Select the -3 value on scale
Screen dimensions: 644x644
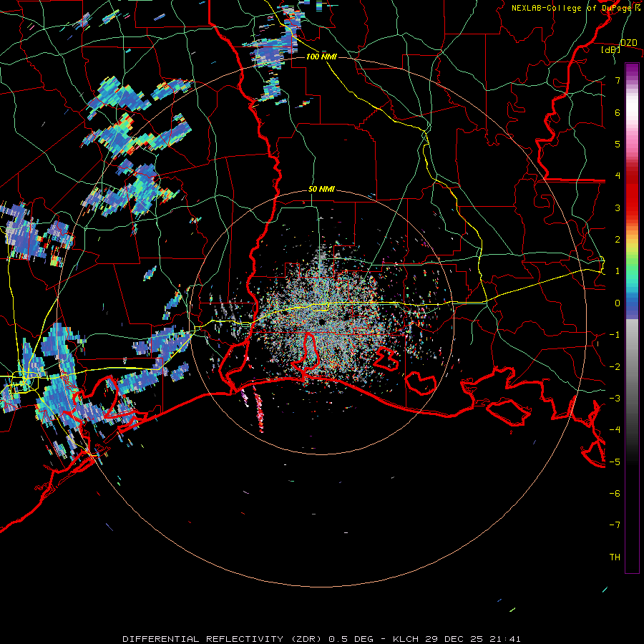pyautogui.click(x=615, y=399)
